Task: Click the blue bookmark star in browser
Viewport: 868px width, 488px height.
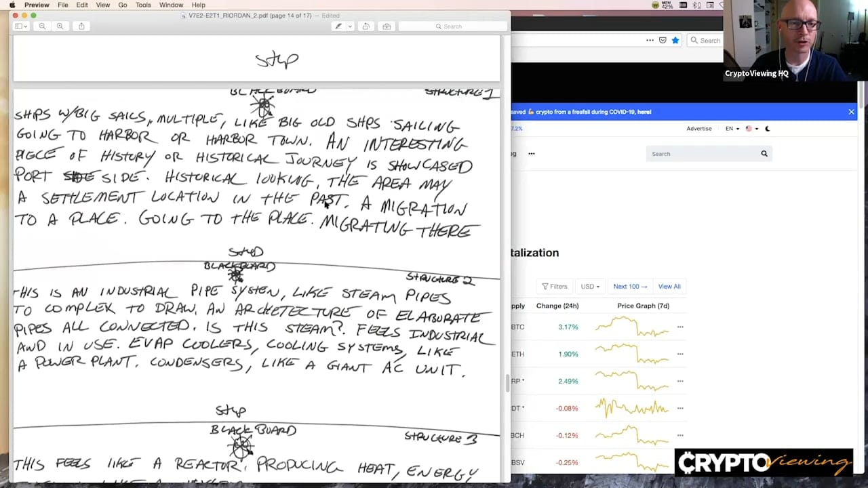Action: 675,40
